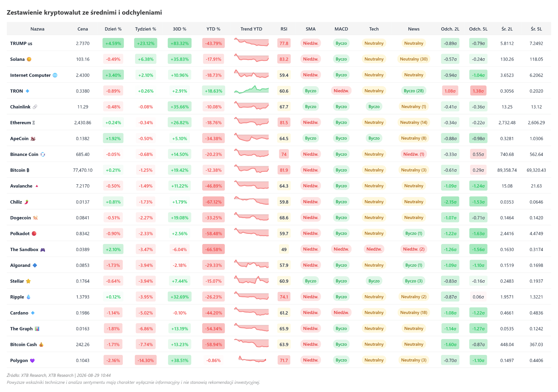The image size is (558, 392).
Task: Click TRON's green YTD trend sparkline
Action: click(251, 90)
